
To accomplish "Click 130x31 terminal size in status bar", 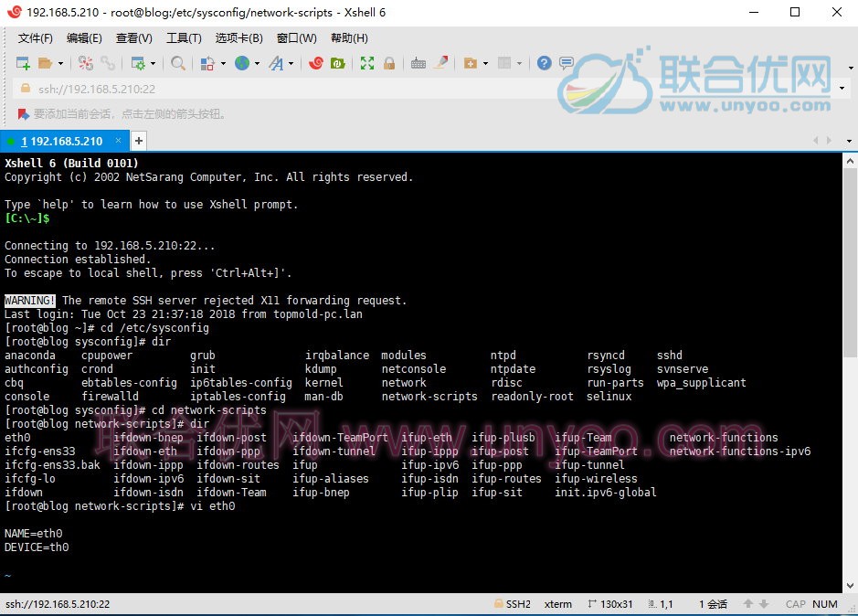I will pyautogui.click(x=616, y=604).
